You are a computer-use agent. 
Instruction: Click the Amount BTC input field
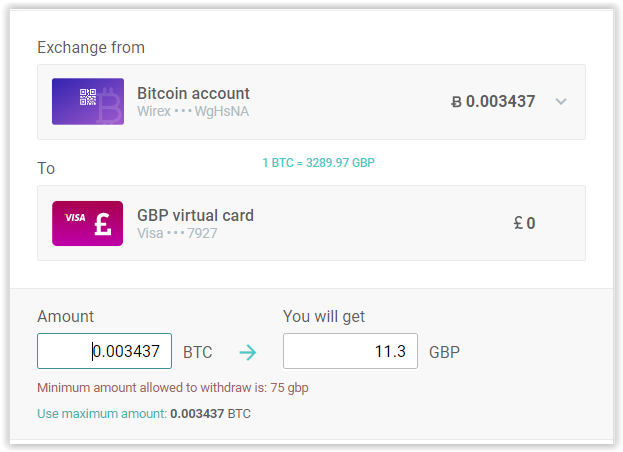104,351
